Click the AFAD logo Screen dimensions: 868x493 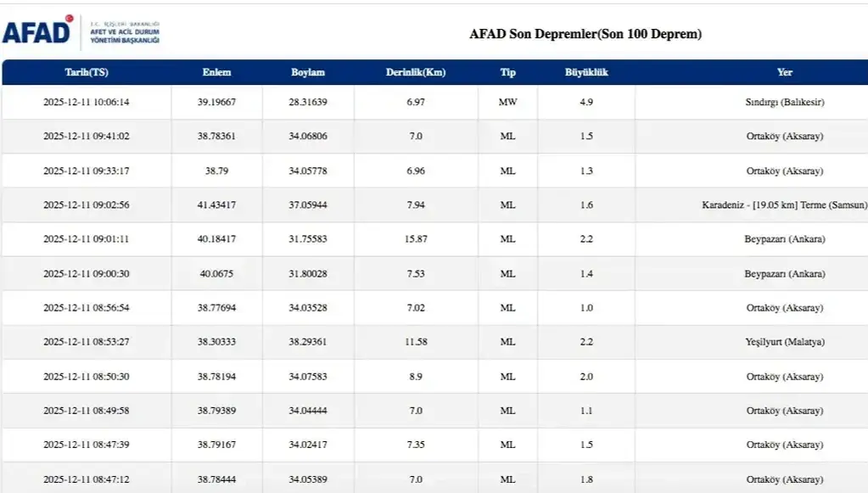coord(37,32)
